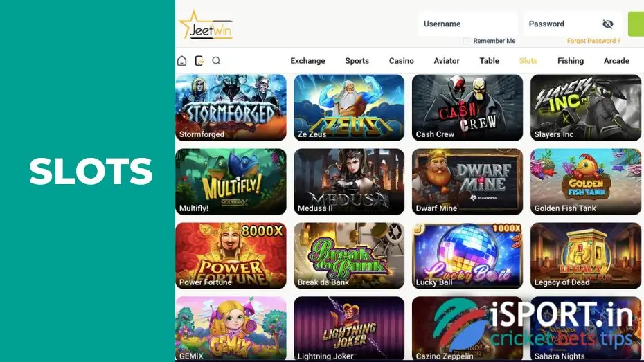The height and width of the screenshot is (362, 644).
Task: Open the Sports section
Action: [357, 61]
